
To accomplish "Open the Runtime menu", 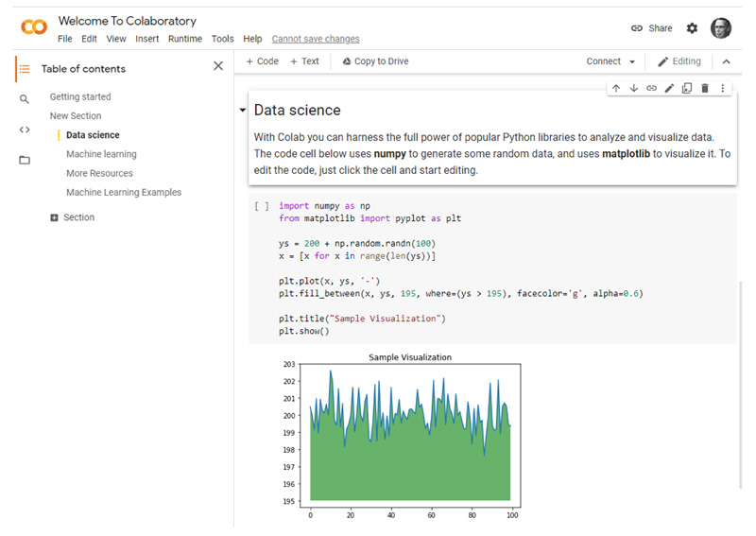I will (185, 39).
